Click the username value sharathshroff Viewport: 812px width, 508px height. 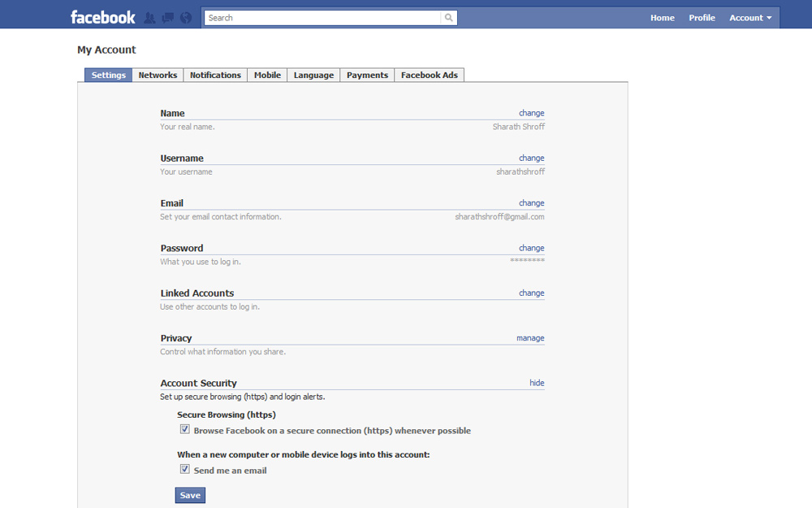tap(520, 172)
